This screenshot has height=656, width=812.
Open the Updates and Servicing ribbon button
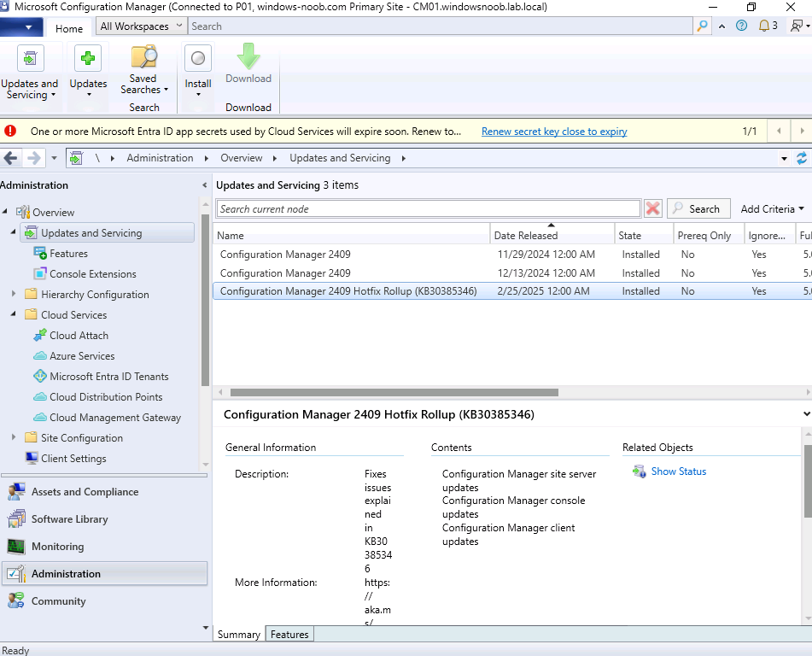[x=30, y=72]
